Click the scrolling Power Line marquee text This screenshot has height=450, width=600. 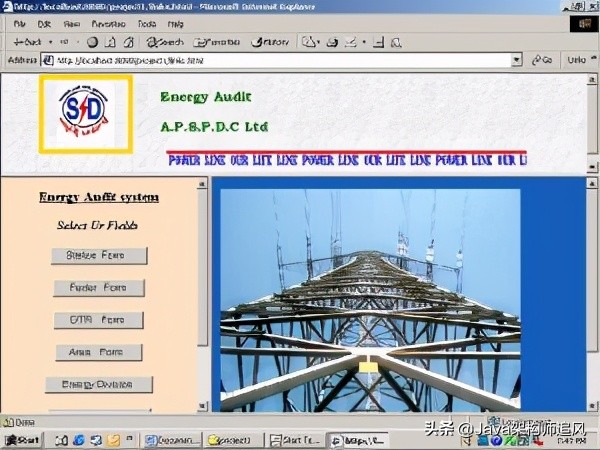coord(347,160)
